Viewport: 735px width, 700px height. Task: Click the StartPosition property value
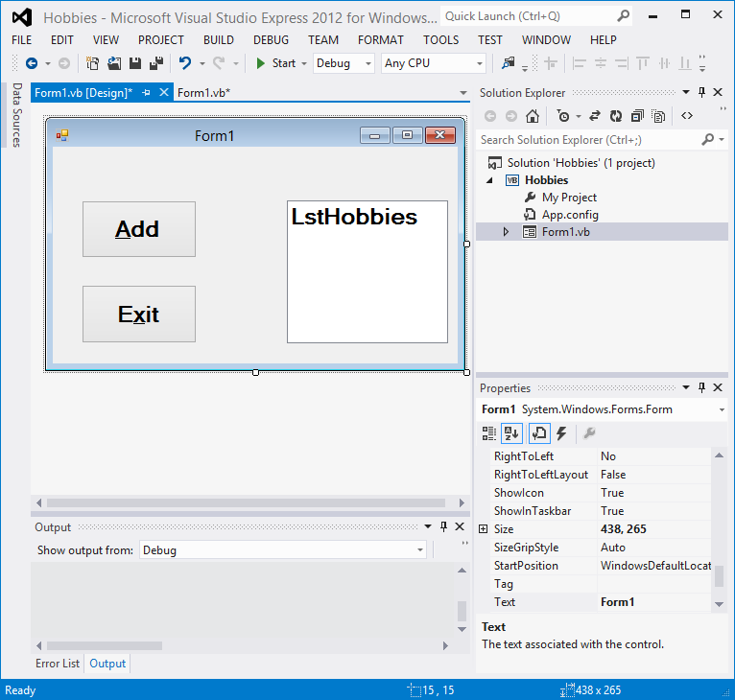(x=653, y=566)
